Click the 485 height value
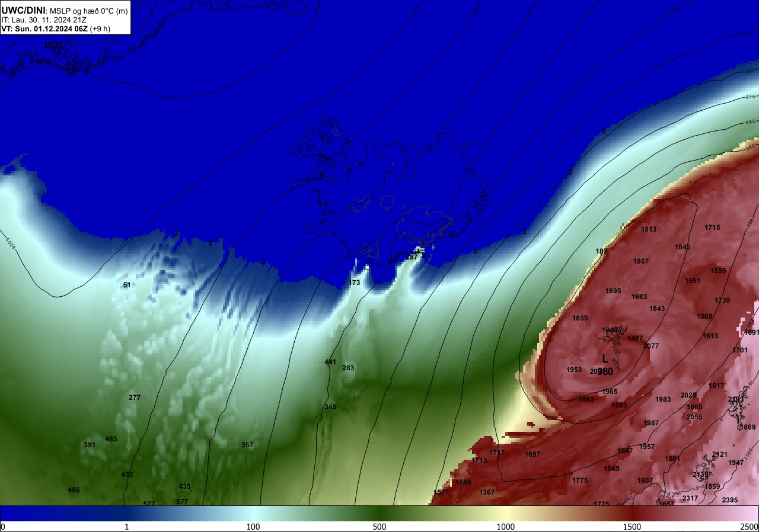 coord(111,439)
